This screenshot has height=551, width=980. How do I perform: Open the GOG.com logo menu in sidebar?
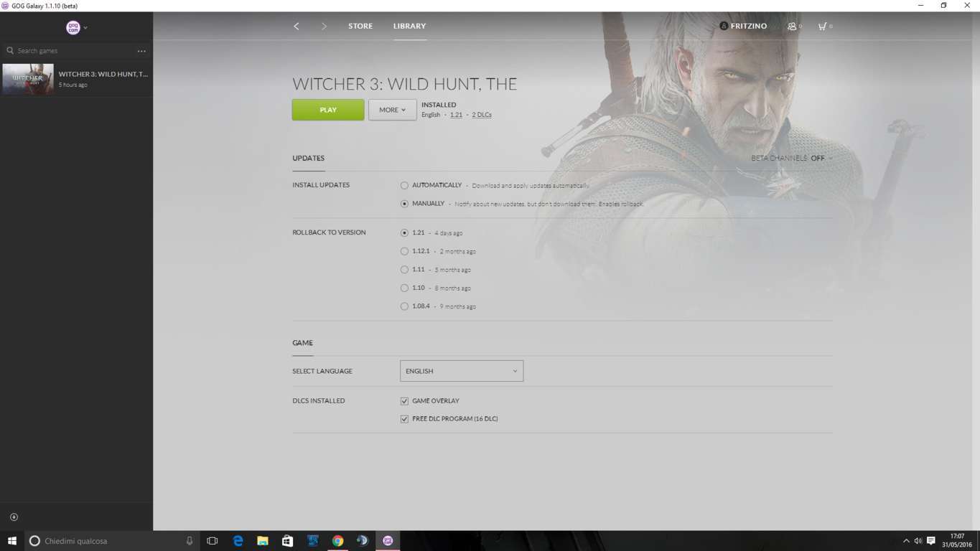[x=76, y=27]
